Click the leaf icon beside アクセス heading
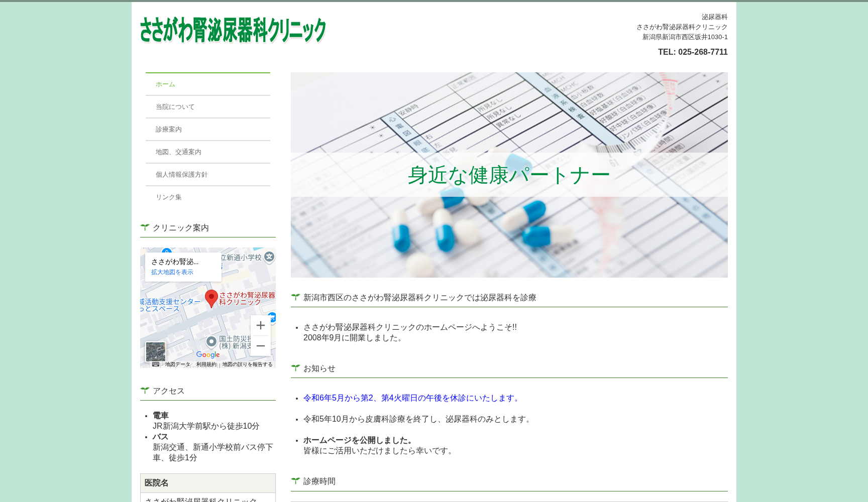 point(145,390)
